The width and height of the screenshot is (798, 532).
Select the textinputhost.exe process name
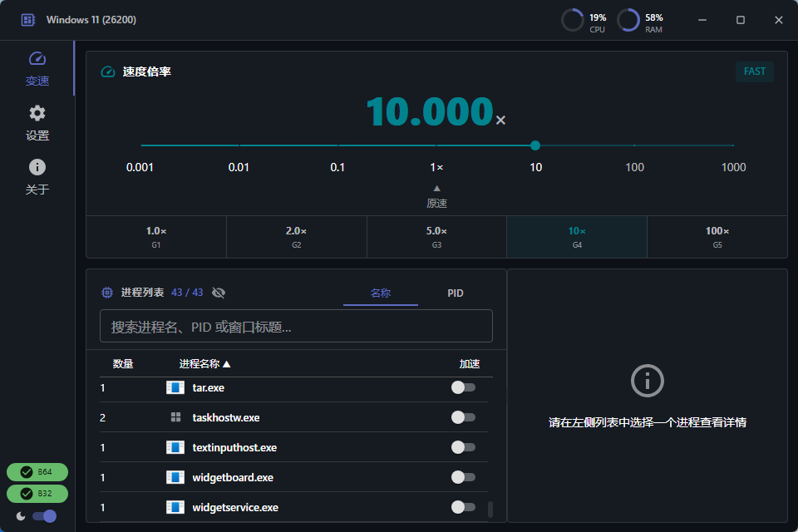pos(234,448)
